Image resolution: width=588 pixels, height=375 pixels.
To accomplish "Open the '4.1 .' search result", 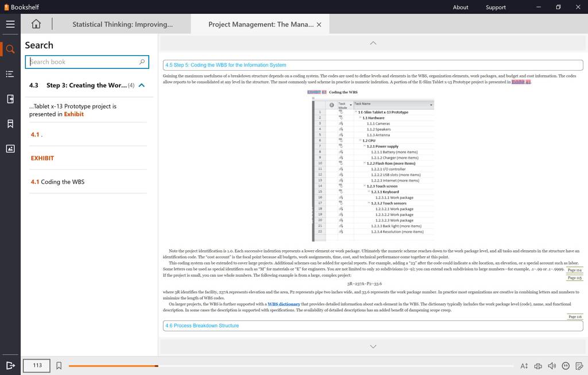I will click(x=88, y=134).
